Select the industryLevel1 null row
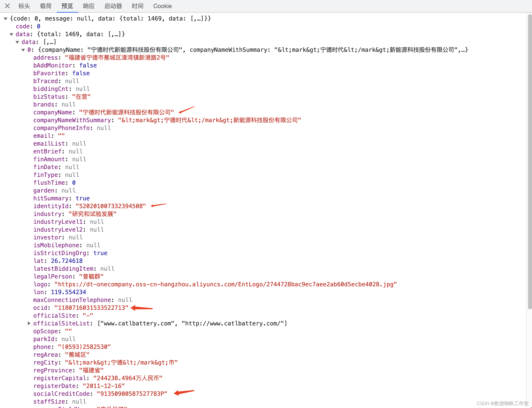 point(69,222)
